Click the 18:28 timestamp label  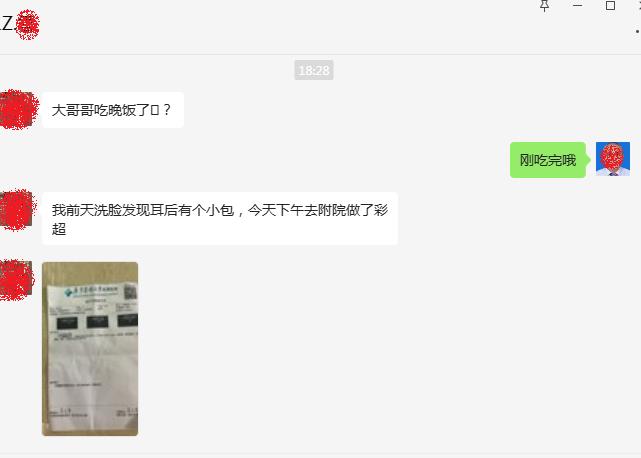[314, 70]
